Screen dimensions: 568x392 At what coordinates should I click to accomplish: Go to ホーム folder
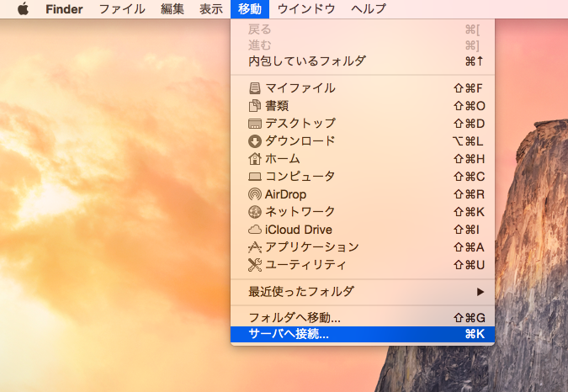(363, 158)
